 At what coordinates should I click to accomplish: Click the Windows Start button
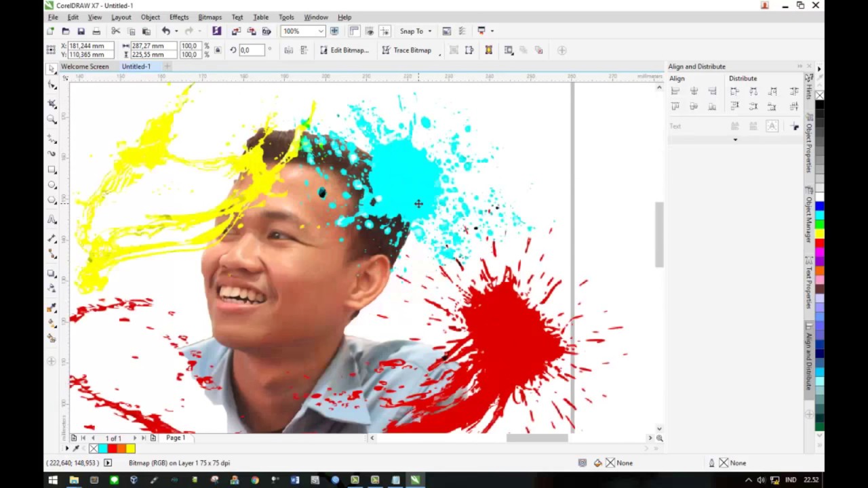tap(53, 480)
